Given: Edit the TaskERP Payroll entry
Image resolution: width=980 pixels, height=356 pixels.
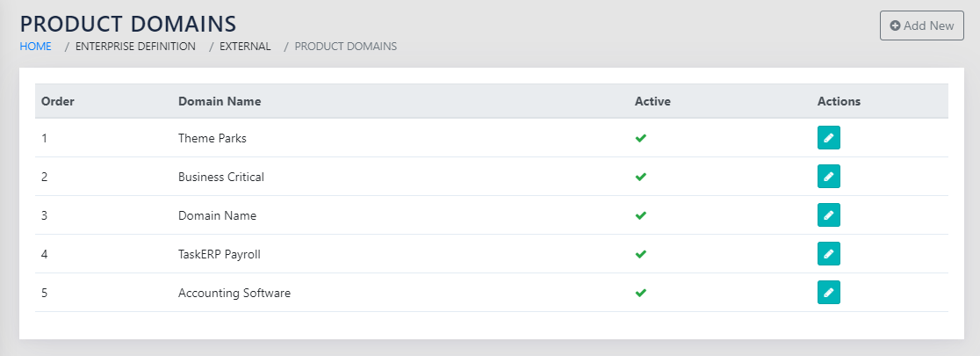Looking at the screenshot, I should (828, 254).
